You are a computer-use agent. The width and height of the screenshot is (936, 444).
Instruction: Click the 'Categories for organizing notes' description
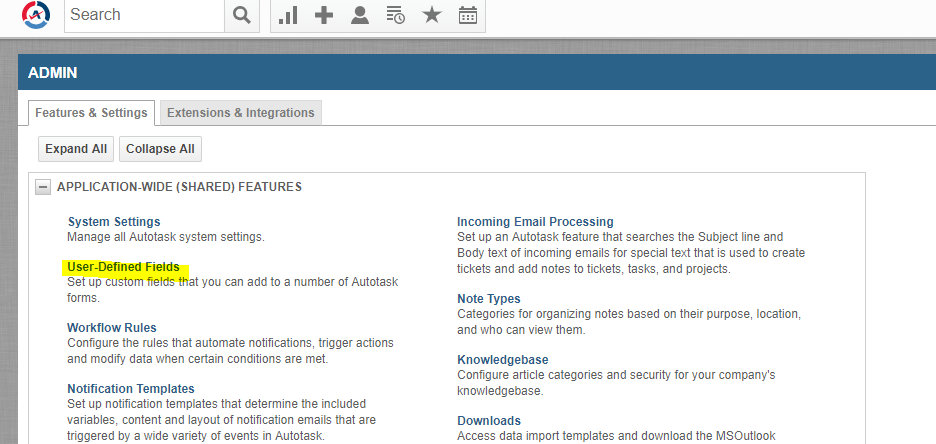(629, 322)
